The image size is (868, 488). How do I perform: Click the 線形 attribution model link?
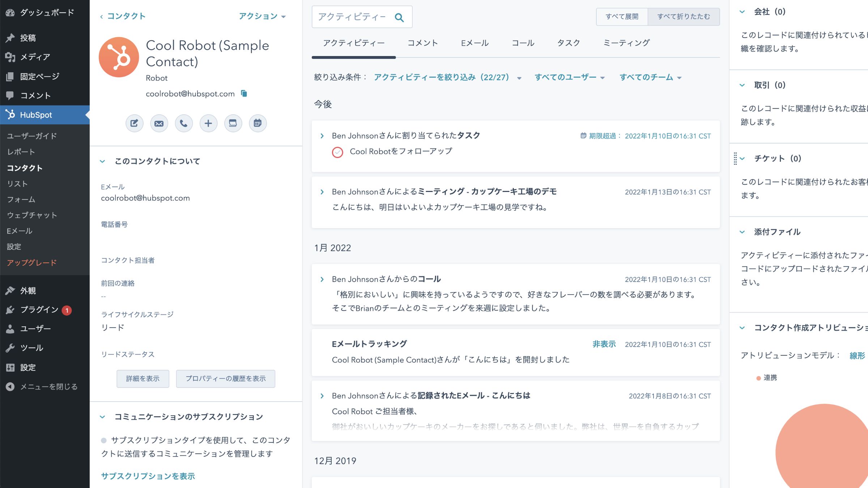pos(857,356)
